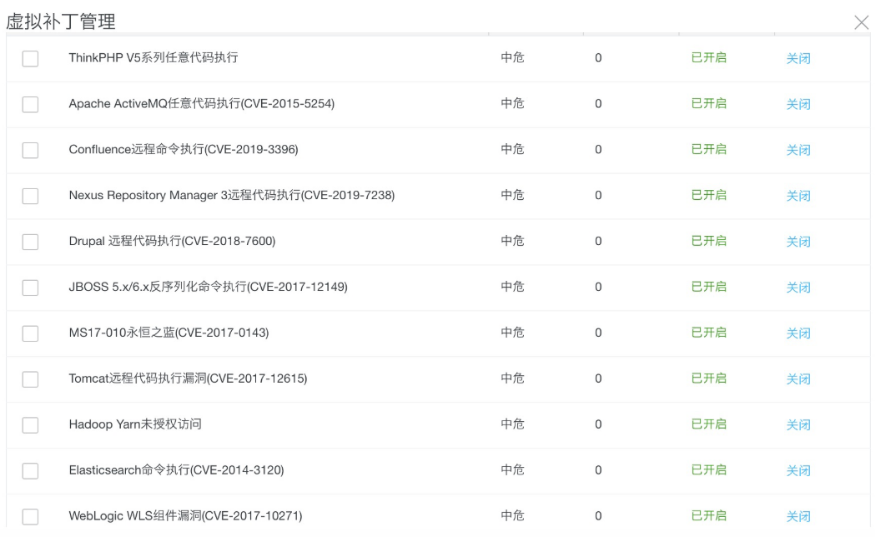Tick the Nexus Repository Manager 3 checkbox

click(x=30, y=196)
